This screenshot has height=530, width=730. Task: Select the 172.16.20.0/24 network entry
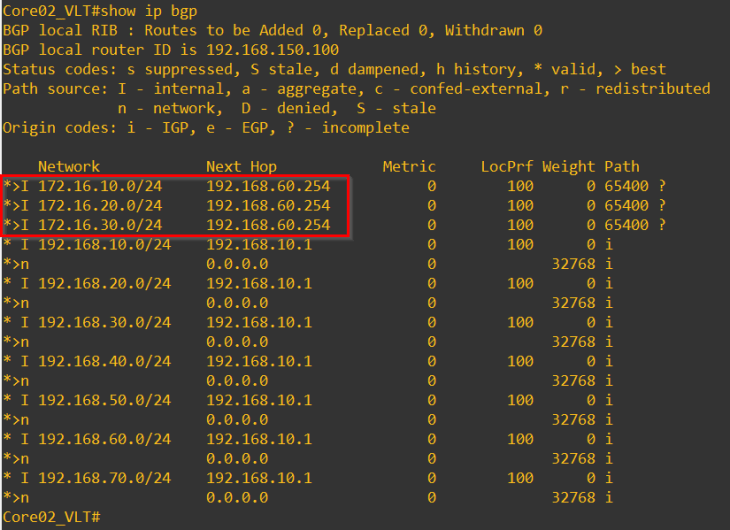click(x=100, y=206)
